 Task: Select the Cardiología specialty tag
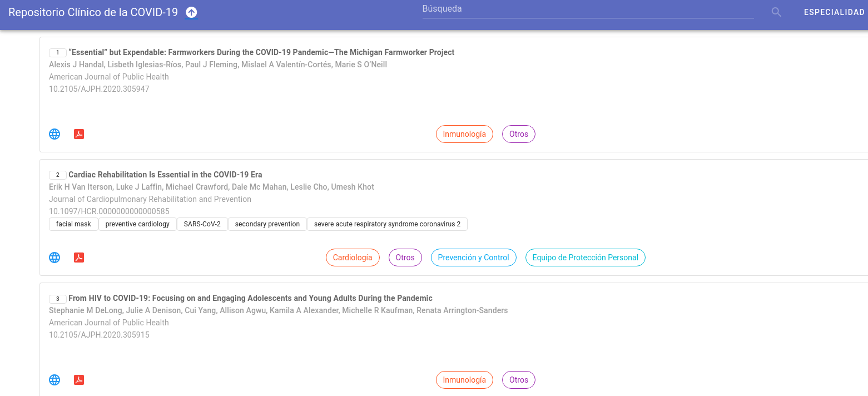(x=353, y=258)
